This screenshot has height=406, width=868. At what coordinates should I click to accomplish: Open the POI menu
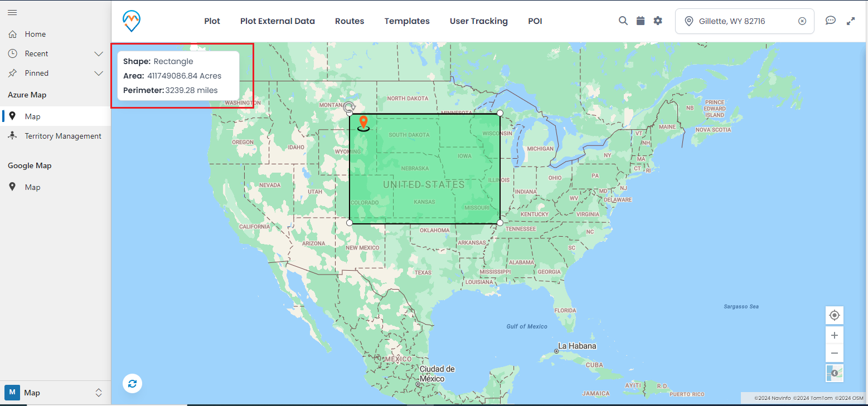point(535,21)
